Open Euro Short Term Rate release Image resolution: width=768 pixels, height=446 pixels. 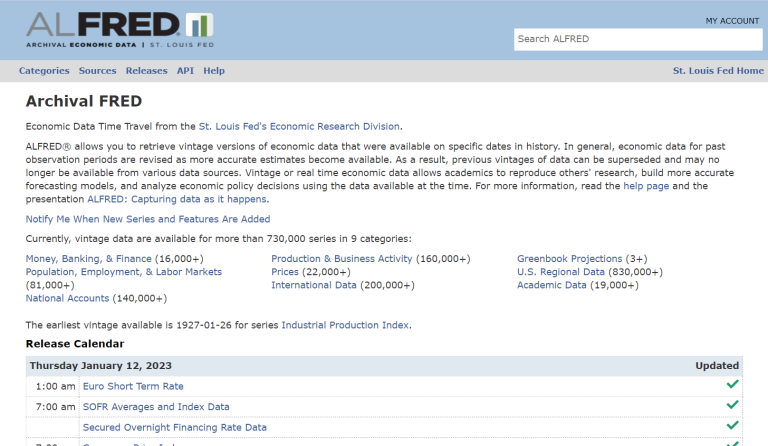133,386
